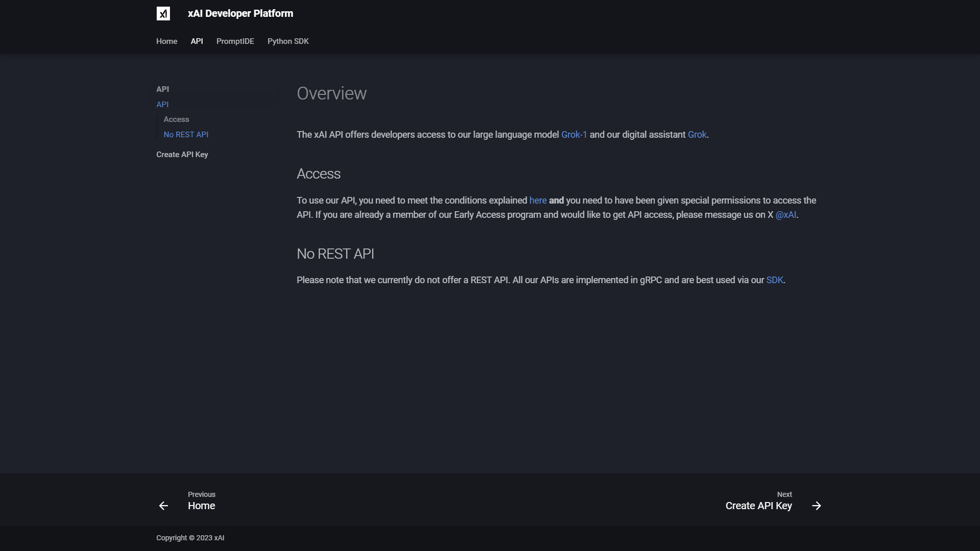
Task: Select the API tab in the top navigation
Action: tap(197, 41)
